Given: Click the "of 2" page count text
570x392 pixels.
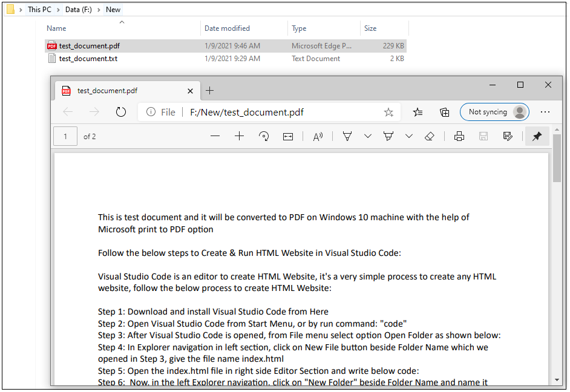Looking at the screenshot, I should [x=90, y=137].
